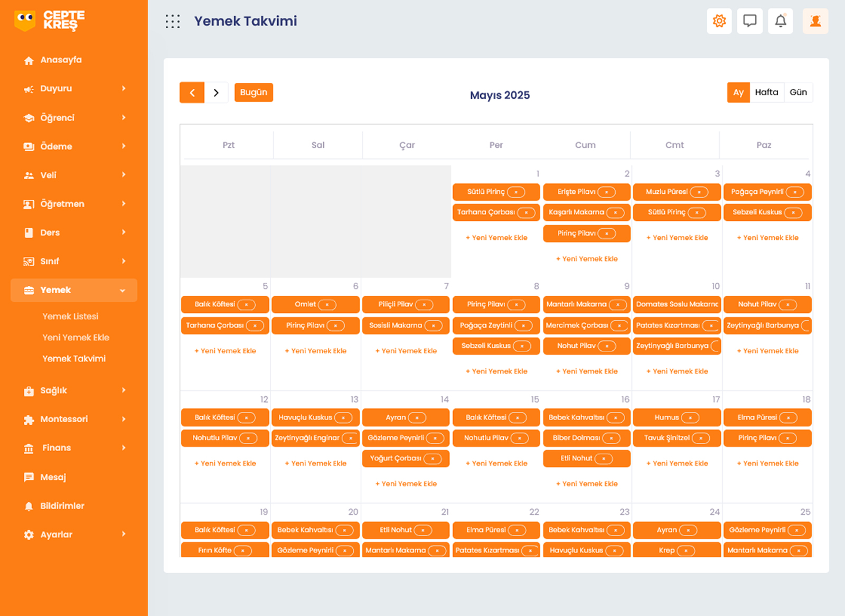
Task: Open the chat messages icon in header
Action: [749, 21]
